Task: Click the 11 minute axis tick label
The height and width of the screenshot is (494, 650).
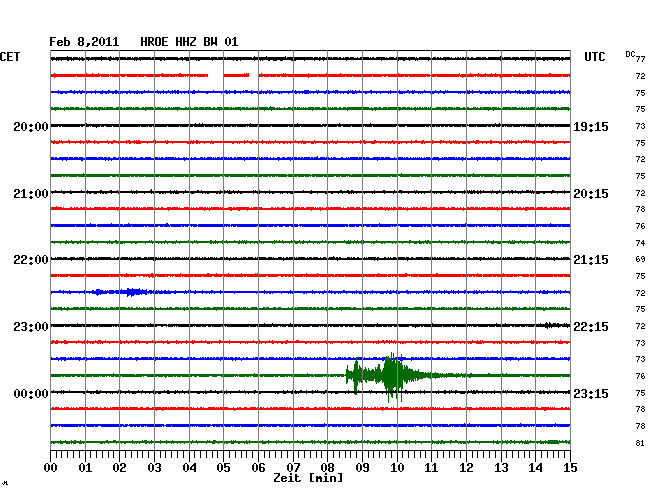Action: point(432,468)
